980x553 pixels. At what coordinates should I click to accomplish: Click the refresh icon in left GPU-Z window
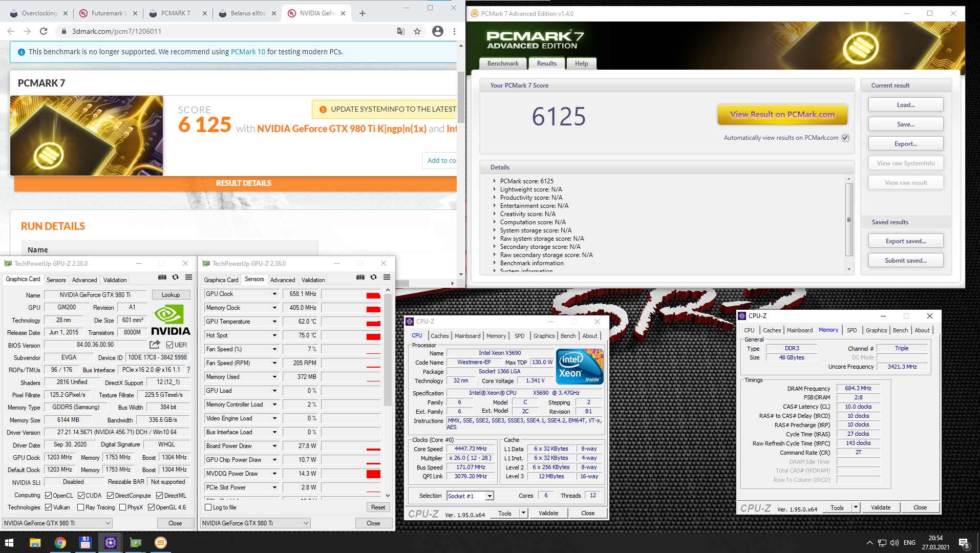click(175, 277)
